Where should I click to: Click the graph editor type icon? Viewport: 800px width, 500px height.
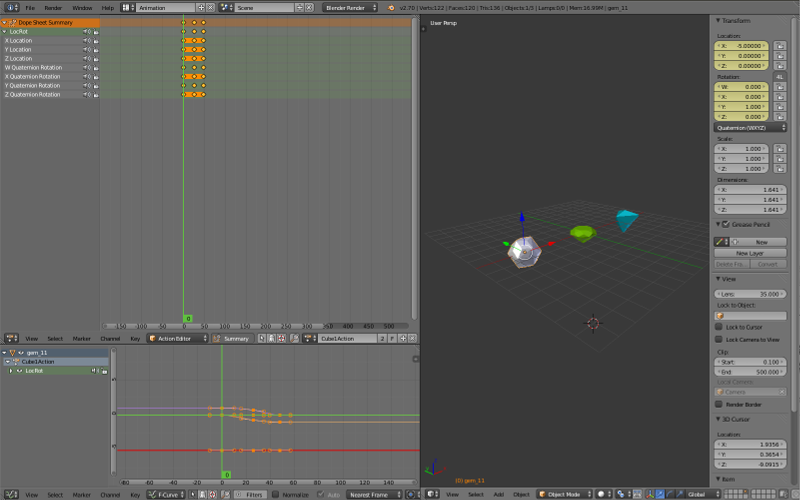[x=11, y=495]
